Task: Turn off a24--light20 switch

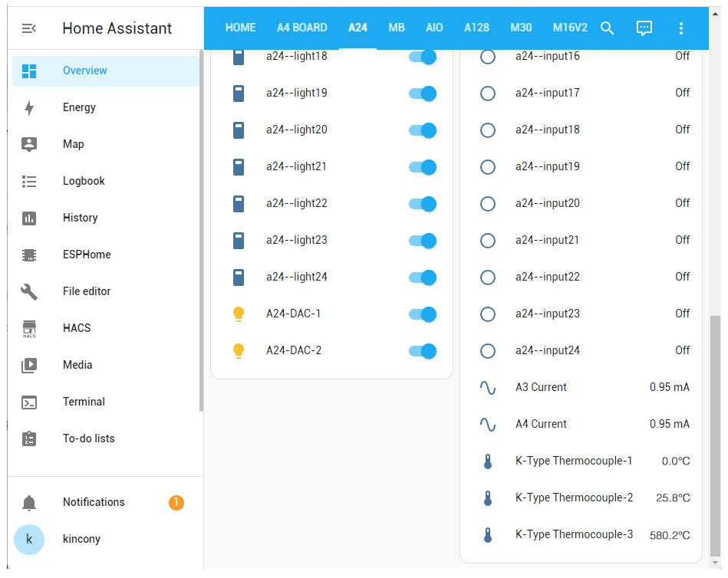Action: (x=423, y=130)
